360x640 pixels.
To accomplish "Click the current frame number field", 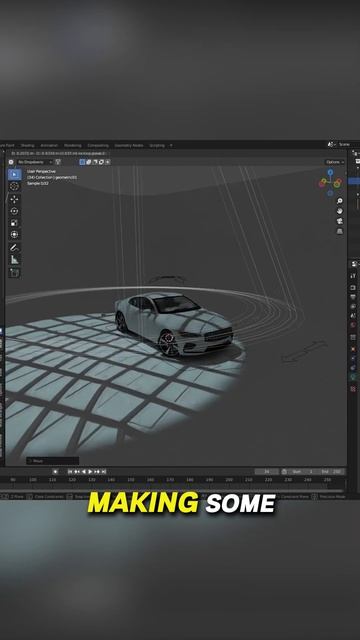I will (267, 471).
